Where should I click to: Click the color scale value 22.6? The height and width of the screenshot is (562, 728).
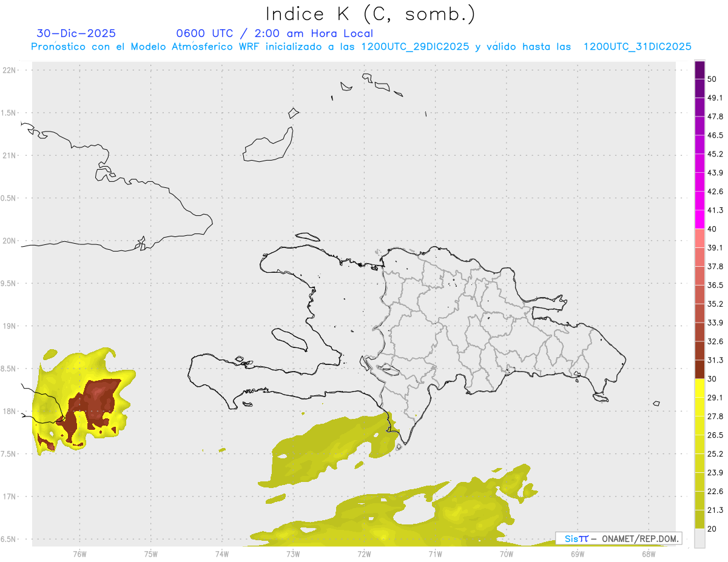[x=715, y=491]
